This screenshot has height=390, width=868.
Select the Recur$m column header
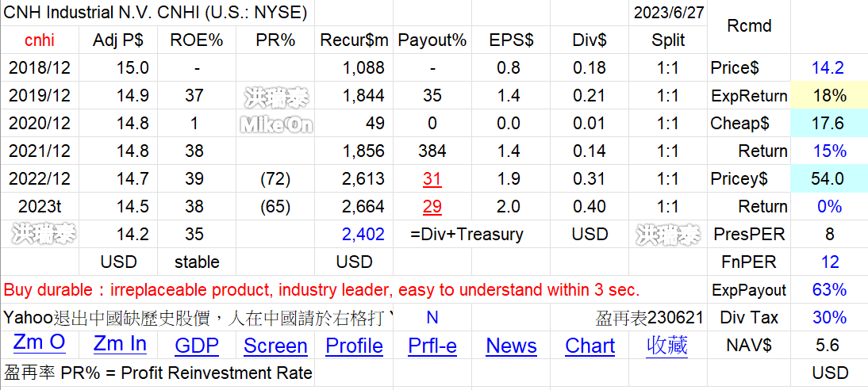coord(354,40)
